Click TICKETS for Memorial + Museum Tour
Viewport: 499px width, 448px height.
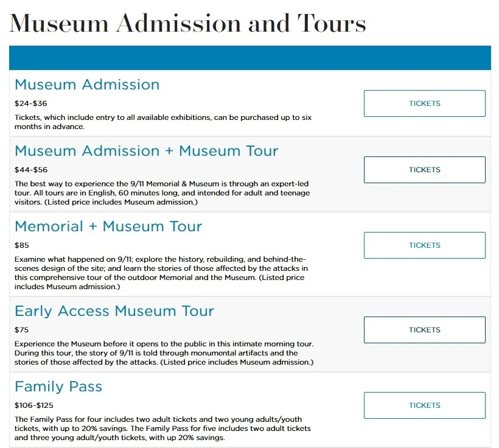pos(424,245)
